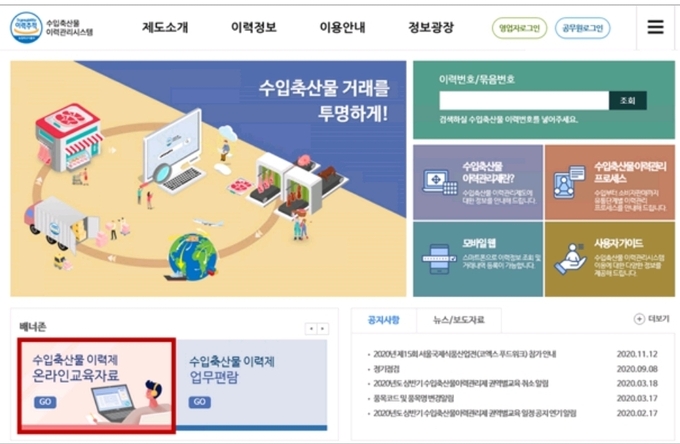Go to previous banner with left arrow
This screenshot has width=680, height=444.
(x=311, y=329)
